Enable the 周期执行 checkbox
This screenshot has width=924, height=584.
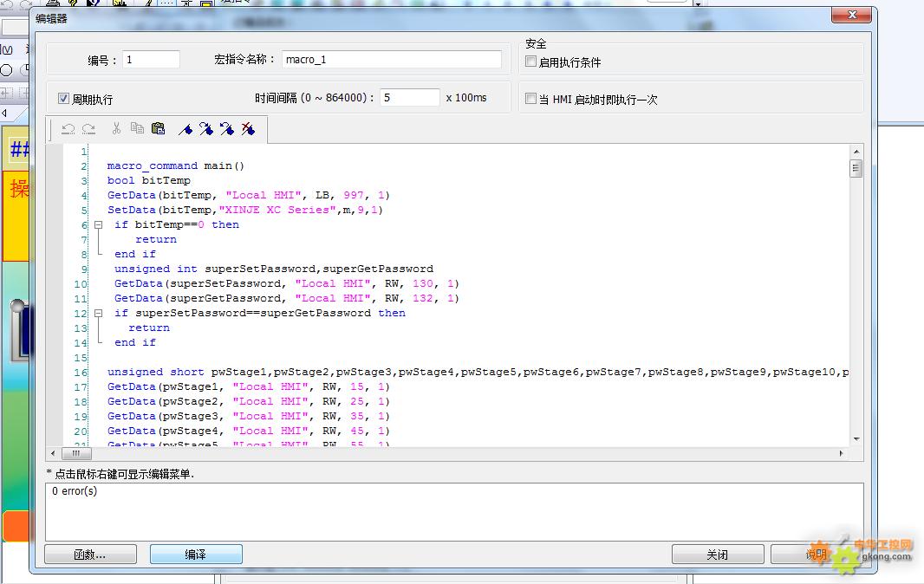63,99
